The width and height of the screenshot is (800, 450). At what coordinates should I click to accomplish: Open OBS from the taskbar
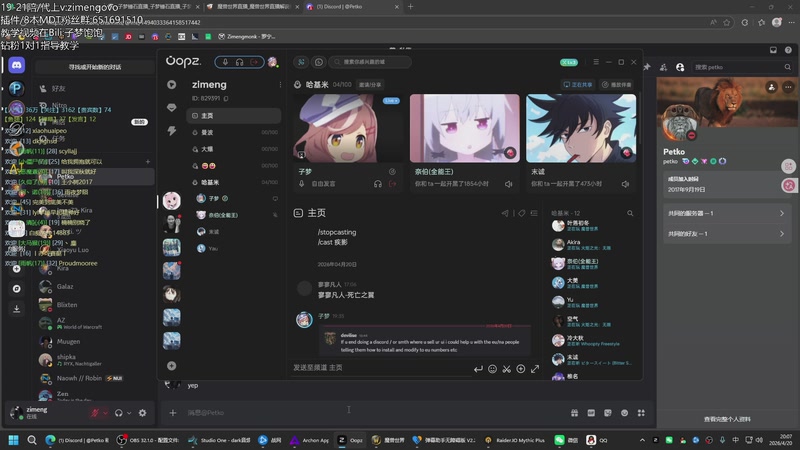click(x=148, y=440)
